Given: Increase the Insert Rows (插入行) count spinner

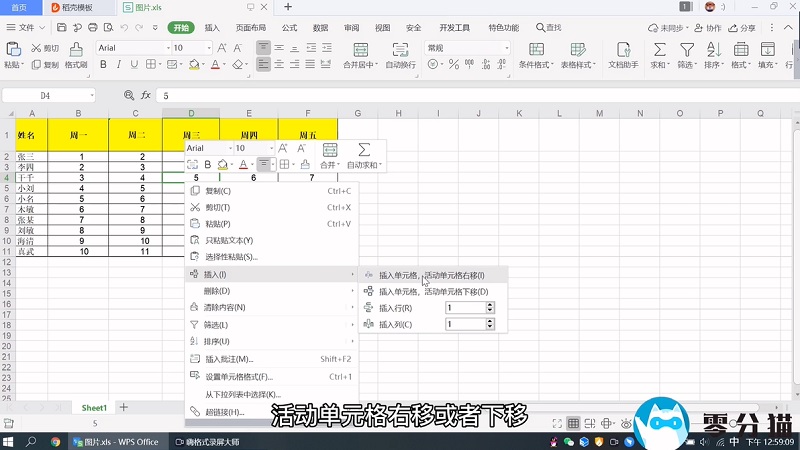Looking at the screenshot, I should click(x=490, y=305).
